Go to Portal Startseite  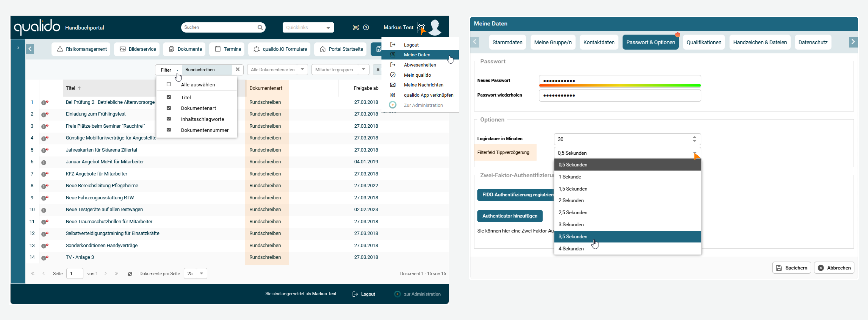(x=341, y=49)
